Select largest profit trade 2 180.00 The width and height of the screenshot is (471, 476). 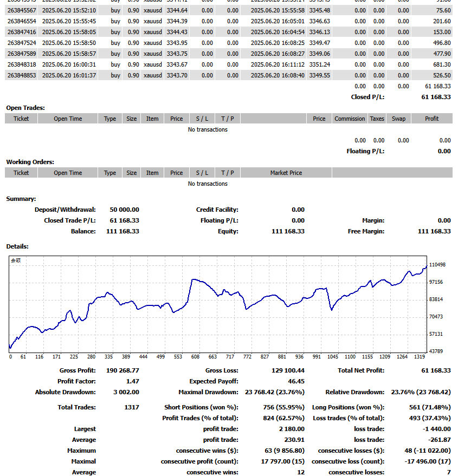coord(292,429)
